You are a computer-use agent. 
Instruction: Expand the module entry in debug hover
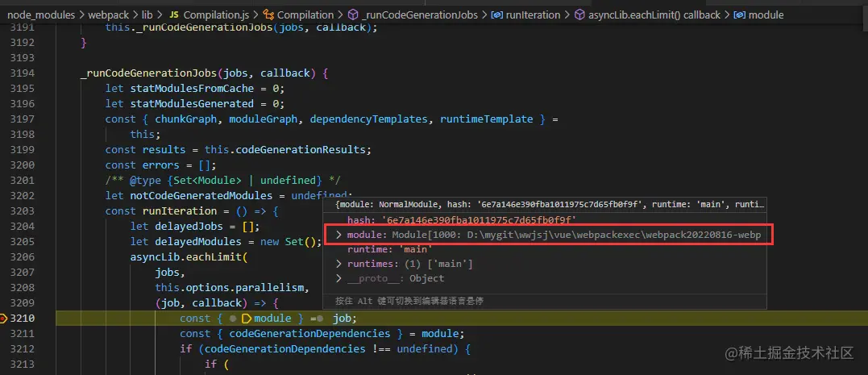click(338, 235)
